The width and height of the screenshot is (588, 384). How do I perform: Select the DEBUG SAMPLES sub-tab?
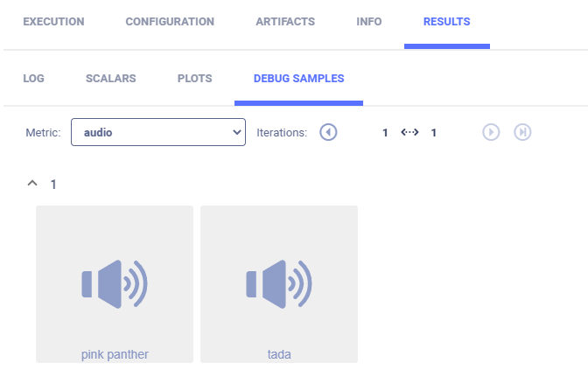click(x=298, y=78)
